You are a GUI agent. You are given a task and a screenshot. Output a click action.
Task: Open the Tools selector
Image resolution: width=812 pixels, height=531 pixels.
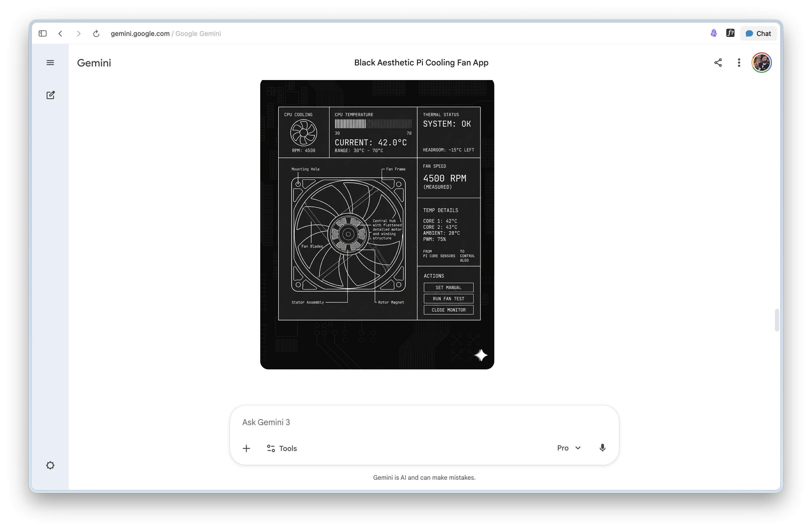point(282,448)
